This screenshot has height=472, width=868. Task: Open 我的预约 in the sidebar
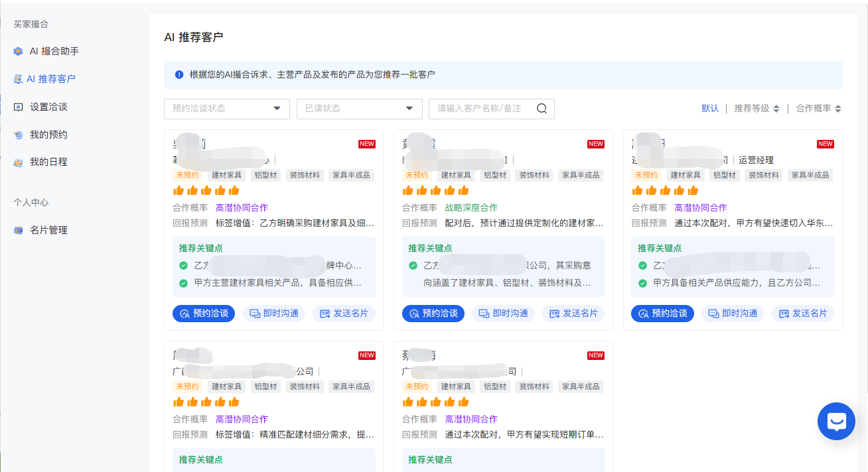click(x=48, y=135)
